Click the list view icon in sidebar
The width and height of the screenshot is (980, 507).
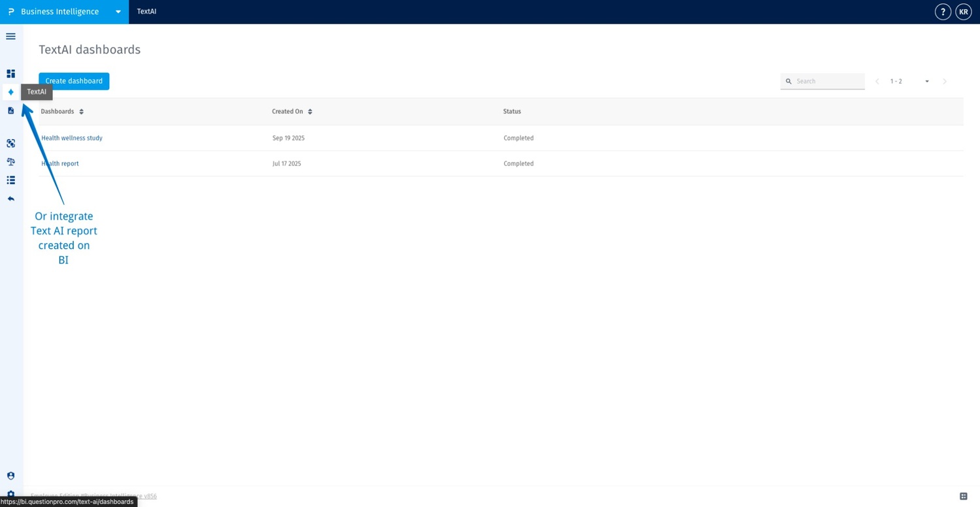click(10, 180)
